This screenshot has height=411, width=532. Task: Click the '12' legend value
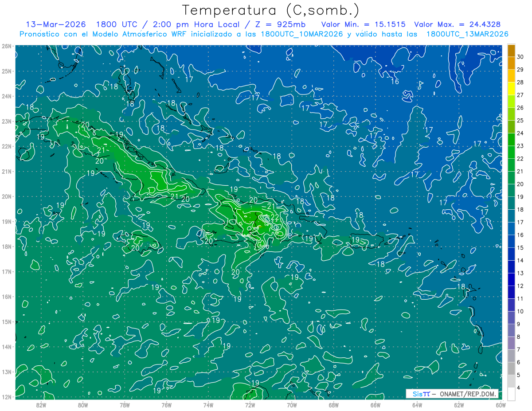click(520, 286)
